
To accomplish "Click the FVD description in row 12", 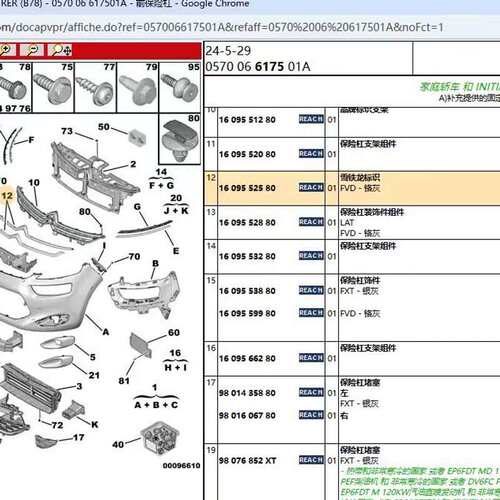I will pyautogui.click(x=360, y=188).
